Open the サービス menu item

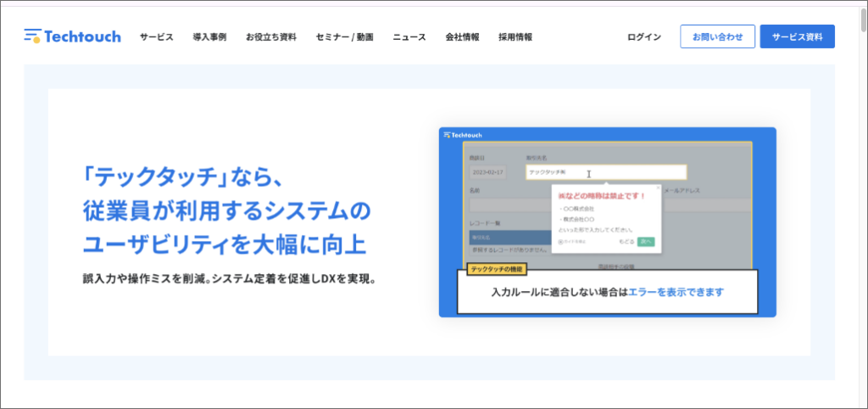157,37
